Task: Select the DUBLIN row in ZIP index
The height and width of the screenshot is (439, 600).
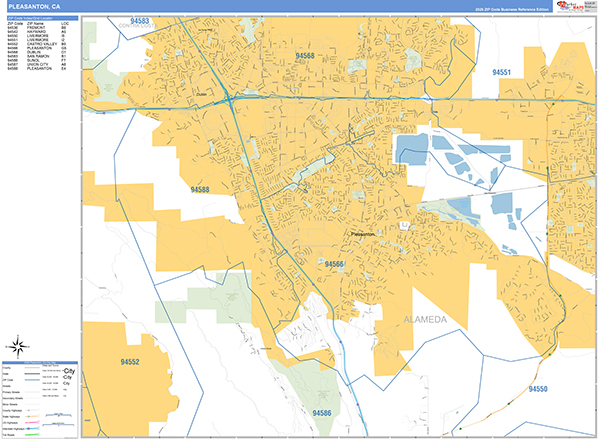Action: tap(37, 52)
